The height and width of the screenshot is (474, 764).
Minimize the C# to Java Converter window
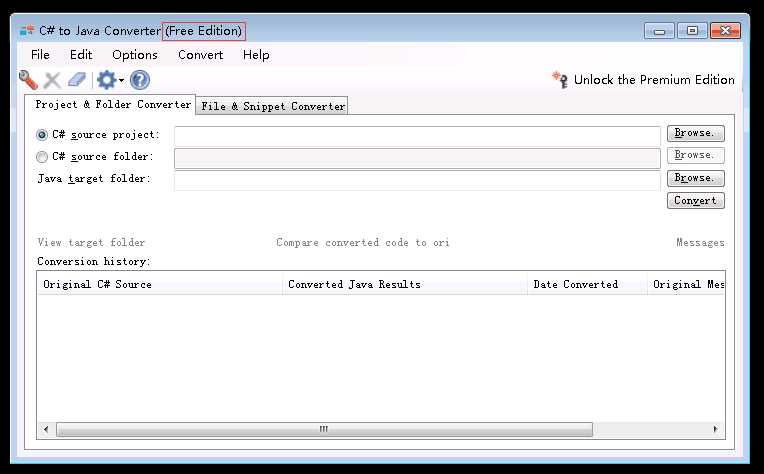(x=659, y=31)
